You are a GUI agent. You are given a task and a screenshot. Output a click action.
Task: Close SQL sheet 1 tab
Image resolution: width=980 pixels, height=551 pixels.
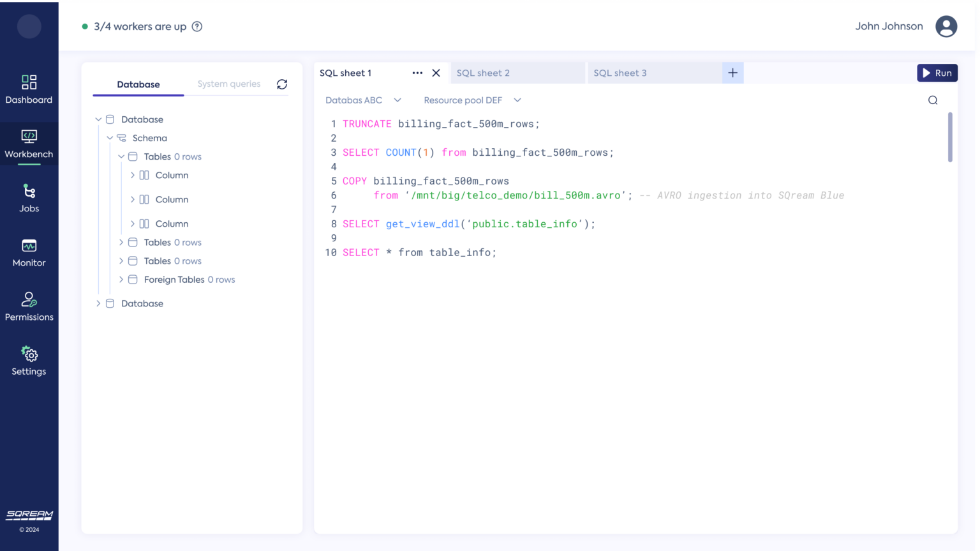(436, 73)
